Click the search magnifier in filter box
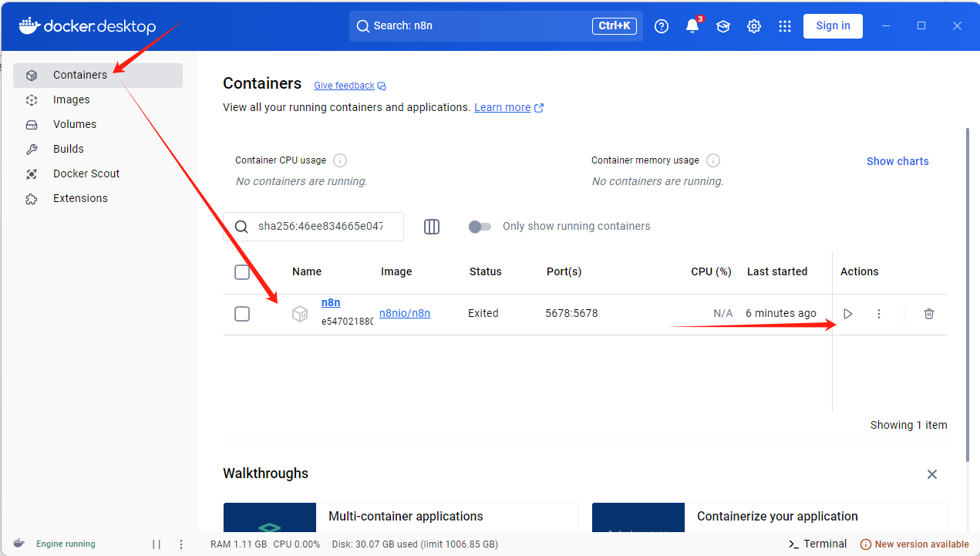 tap(241, 227)
